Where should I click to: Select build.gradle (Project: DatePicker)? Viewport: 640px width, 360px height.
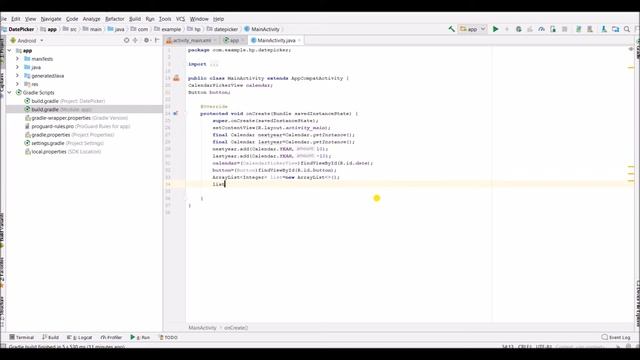coord(64,101)
